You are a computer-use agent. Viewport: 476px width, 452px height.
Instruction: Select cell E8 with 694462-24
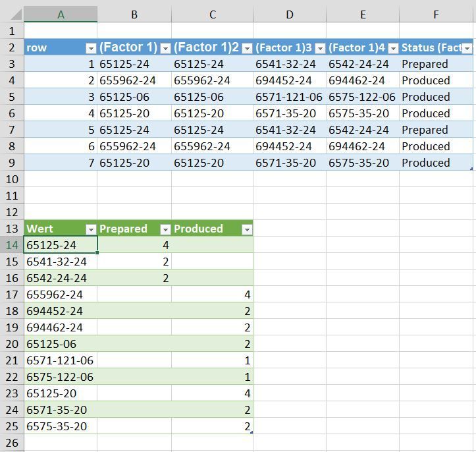tap(363, 146)
